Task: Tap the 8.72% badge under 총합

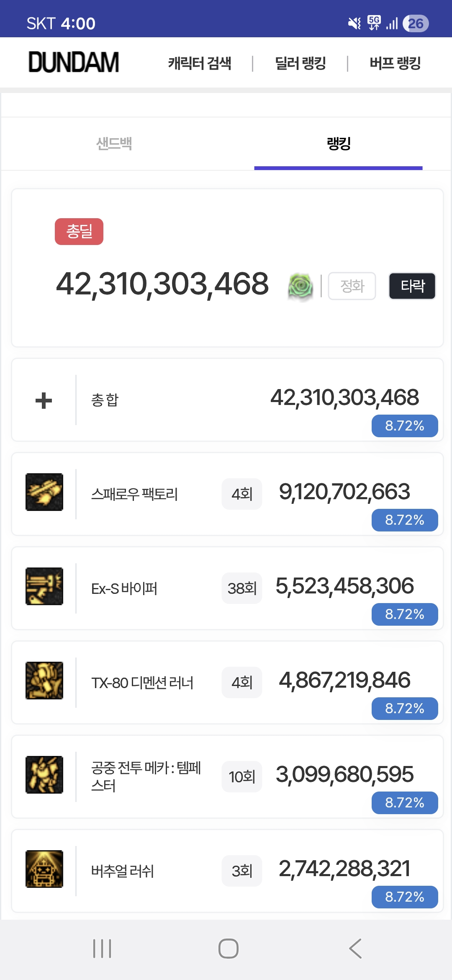Action: 405,426
